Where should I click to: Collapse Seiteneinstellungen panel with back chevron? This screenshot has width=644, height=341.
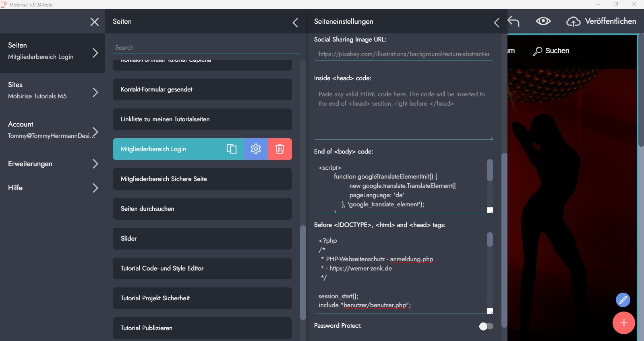[497, 23]
